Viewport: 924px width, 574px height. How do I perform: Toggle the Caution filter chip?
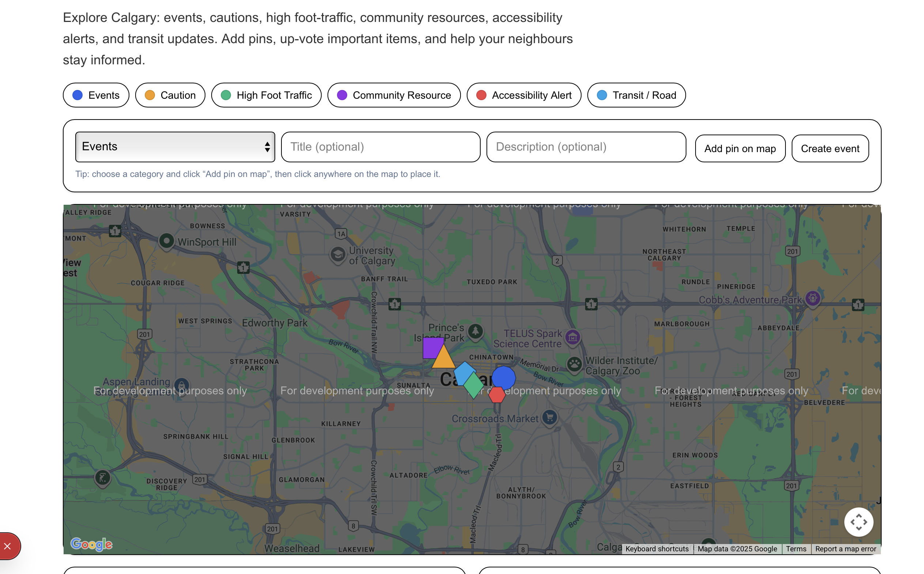(x=171, y=95)
